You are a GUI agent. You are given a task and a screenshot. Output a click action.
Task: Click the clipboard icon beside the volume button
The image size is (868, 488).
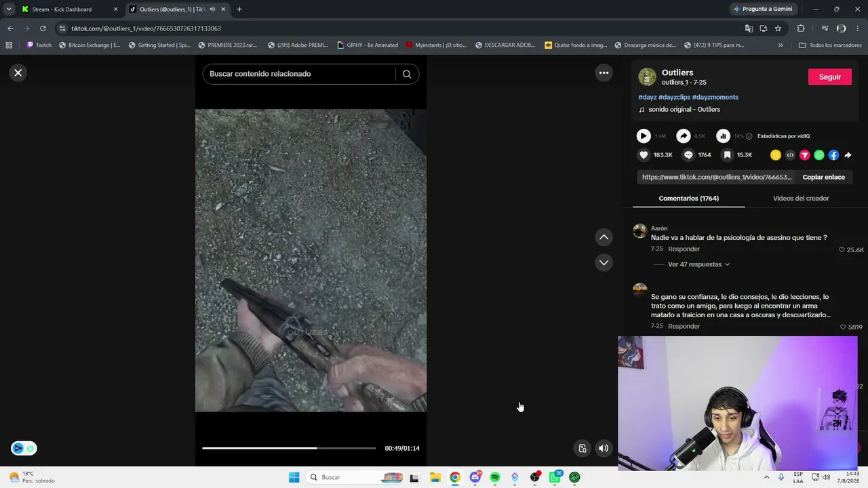(583, 448)
